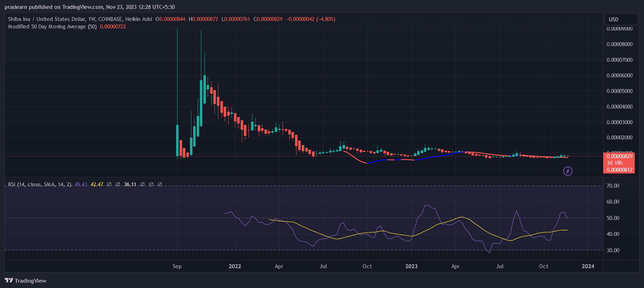Click the moving average value 0.00000722
The image size is (644, 288).
[x=113, y=27]
